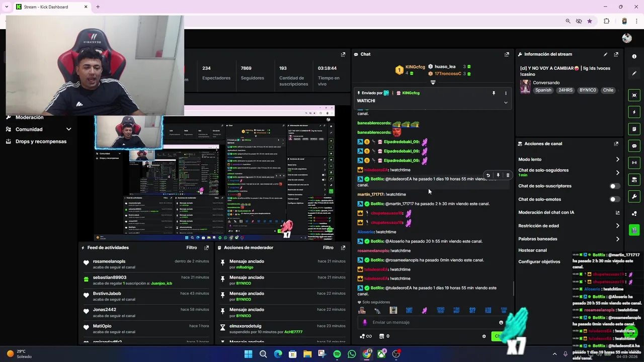Open Juanjoo_icb username link in activity feed

[162, 284]
